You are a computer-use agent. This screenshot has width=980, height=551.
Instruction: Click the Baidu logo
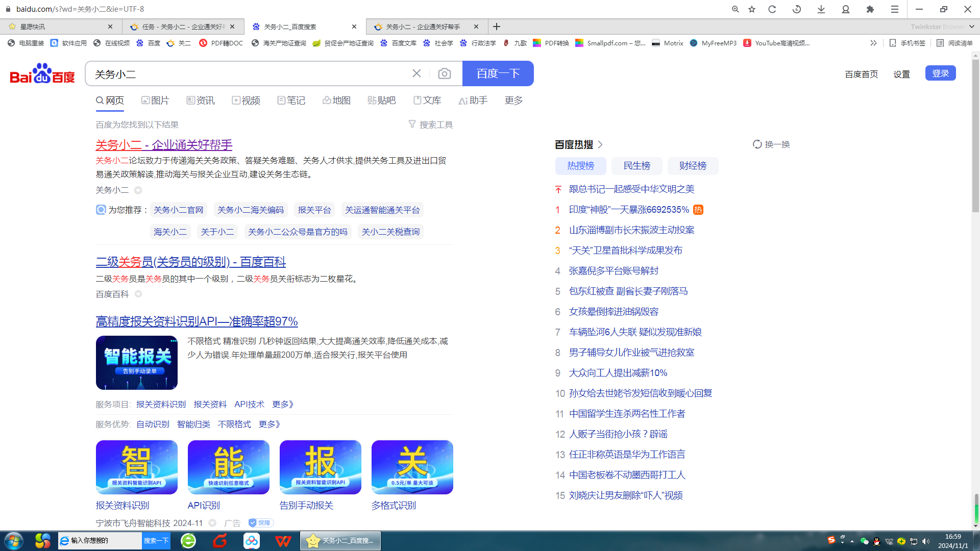coord(42,73)
